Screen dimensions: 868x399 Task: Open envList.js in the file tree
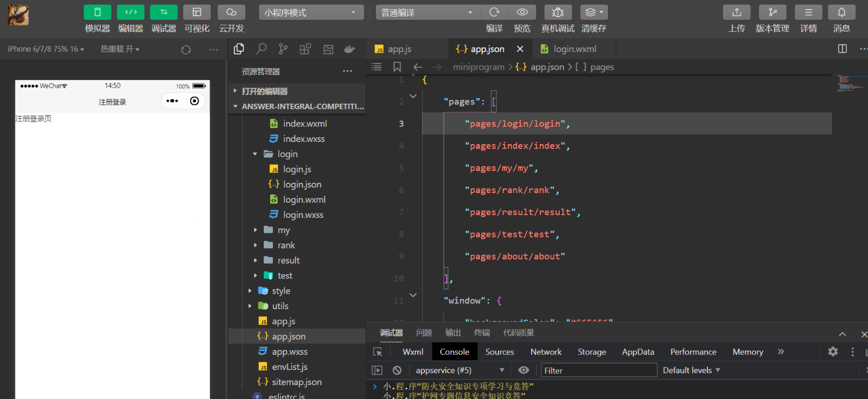coord(297,367)
